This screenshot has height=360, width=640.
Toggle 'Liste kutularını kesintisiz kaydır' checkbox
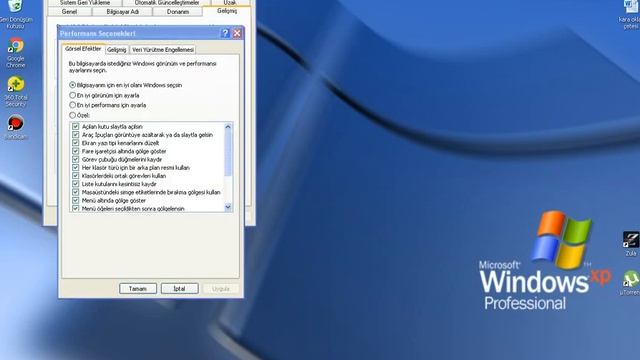76,184
